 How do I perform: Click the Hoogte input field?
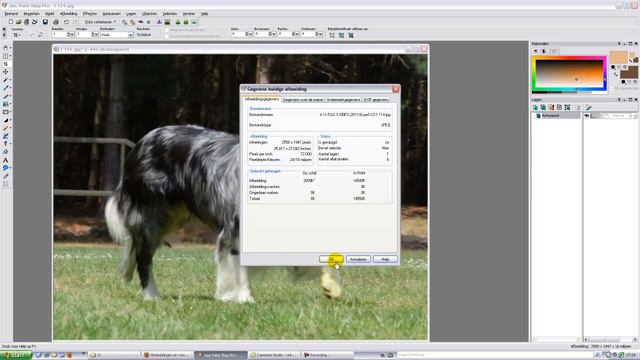click(84, 35)
